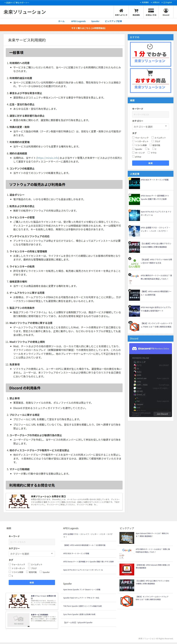Screen dimensions: 177x644
Task: Tick the ブログ tag in sidebar search
Action: pyautogui.click(x=153, y=141)
